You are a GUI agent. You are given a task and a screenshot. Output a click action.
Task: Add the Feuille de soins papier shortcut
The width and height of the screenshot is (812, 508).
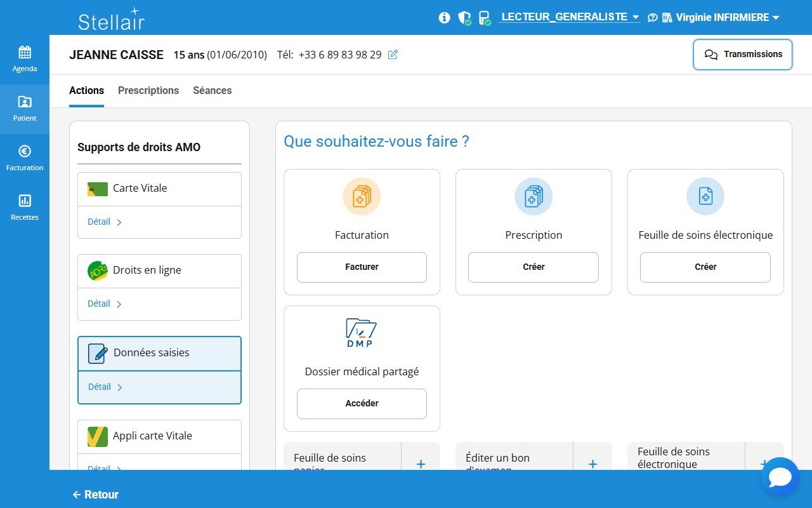point(421,464)
